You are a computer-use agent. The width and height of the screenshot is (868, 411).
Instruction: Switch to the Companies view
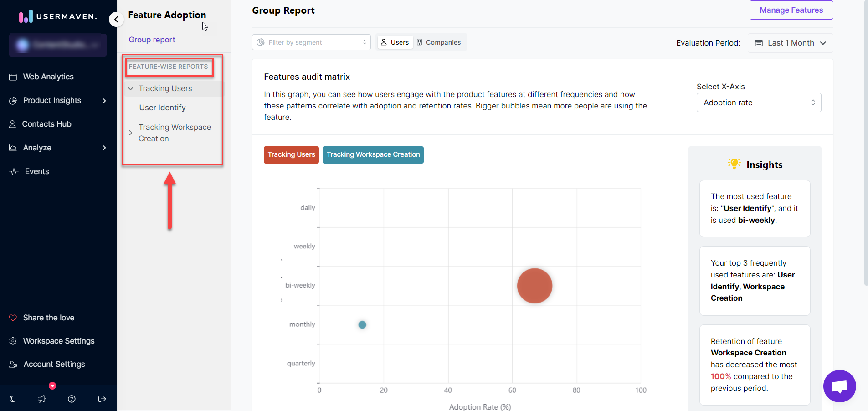point(439,42)
